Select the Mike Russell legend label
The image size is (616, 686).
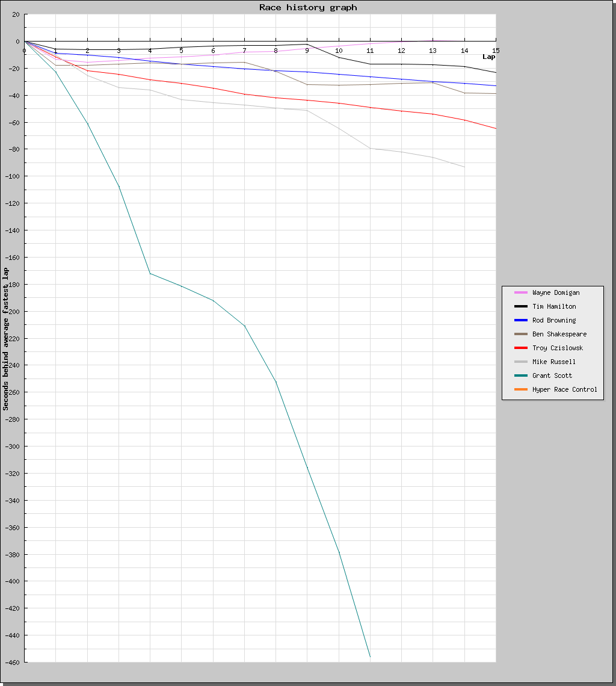pos(554,362)
